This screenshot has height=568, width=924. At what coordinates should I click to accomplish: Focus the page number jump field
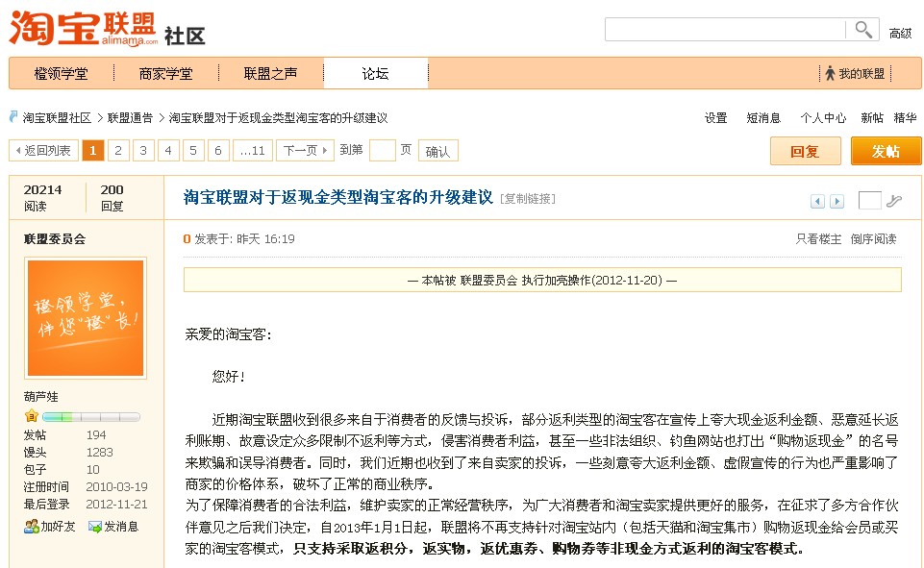tap(382, 150)
